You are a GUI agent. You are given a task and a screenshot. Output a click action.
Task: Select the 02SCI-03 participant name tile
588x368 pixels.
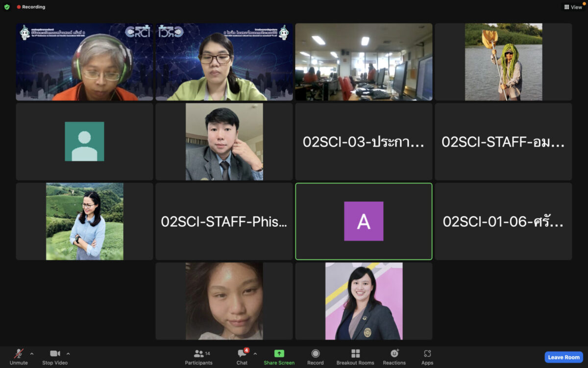(364, 142)
